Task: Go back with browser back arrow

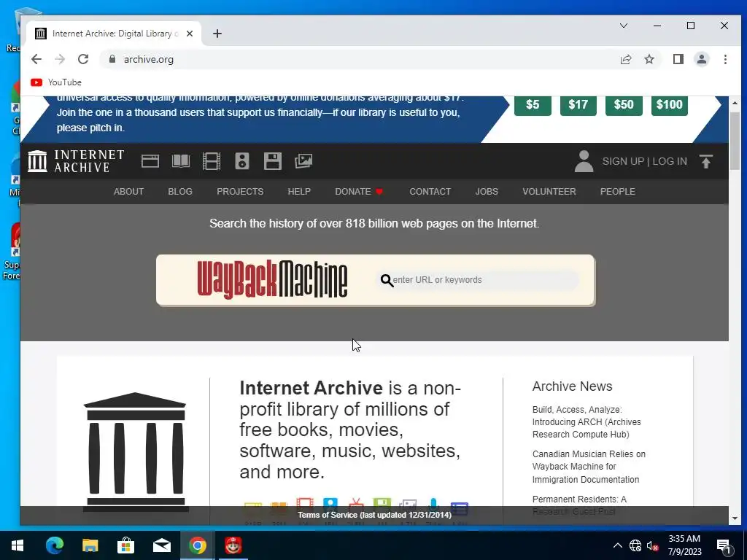Action: pyautogui.click(x=36, y=59)
